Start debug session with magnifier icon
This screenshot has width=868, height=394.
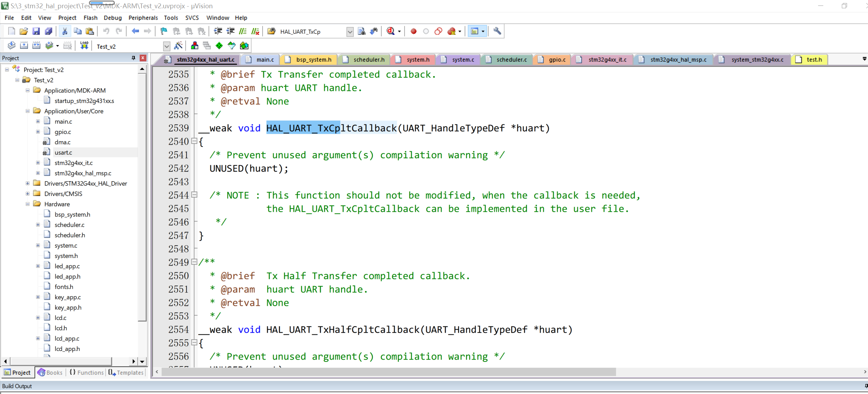[x=391, y=31]
